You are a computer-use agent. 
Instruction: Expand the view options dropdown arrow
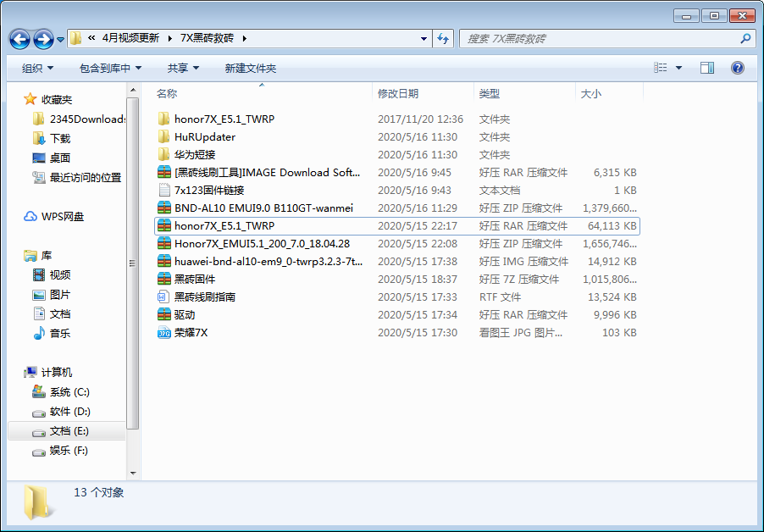click(678, 68)
